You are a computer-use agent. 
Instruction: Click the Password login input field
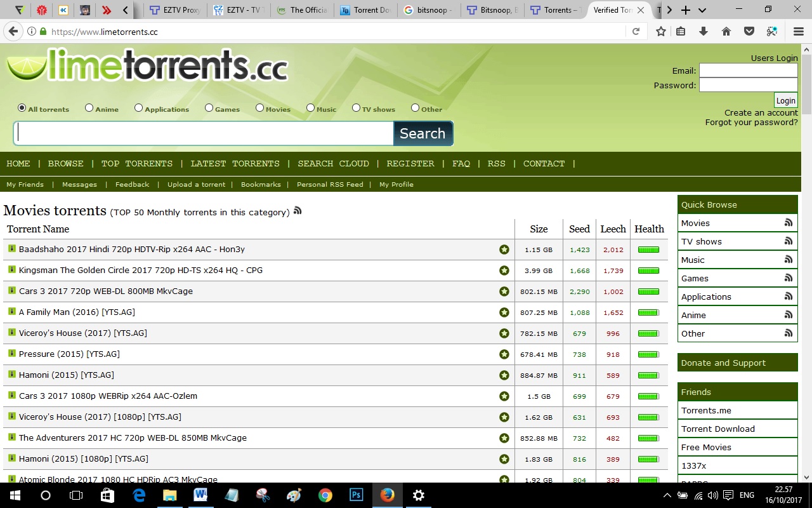(x=748, y=85)
